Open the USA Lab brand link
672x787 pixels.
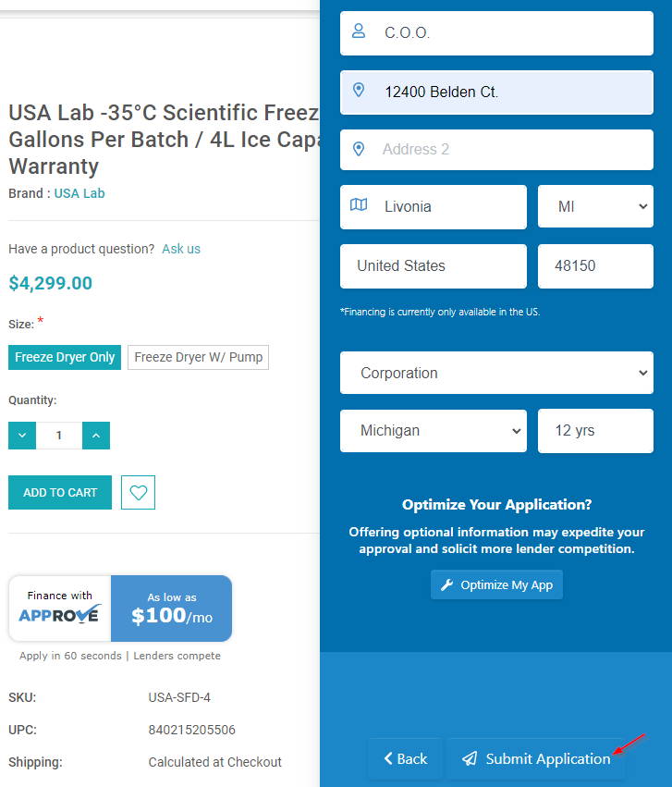click(79, 193)
